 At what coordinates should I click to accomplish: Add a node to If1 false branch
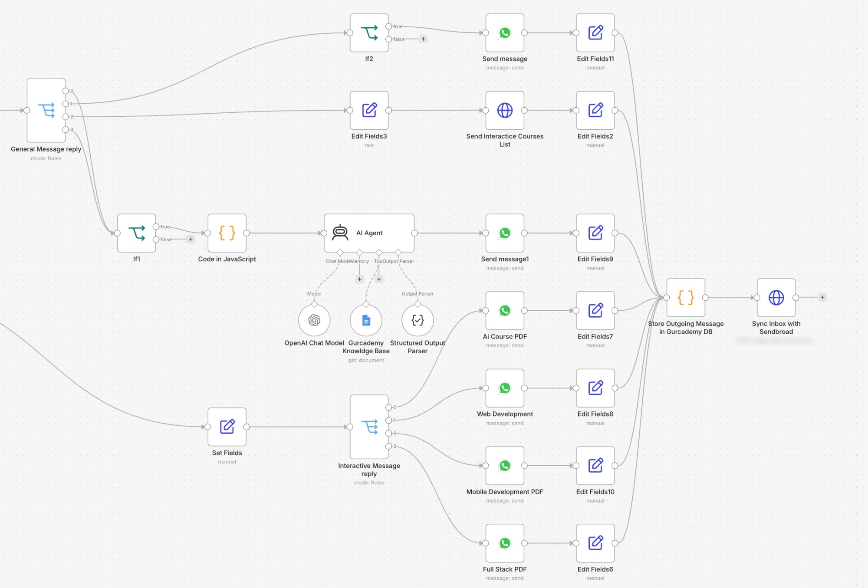(191, 239)
